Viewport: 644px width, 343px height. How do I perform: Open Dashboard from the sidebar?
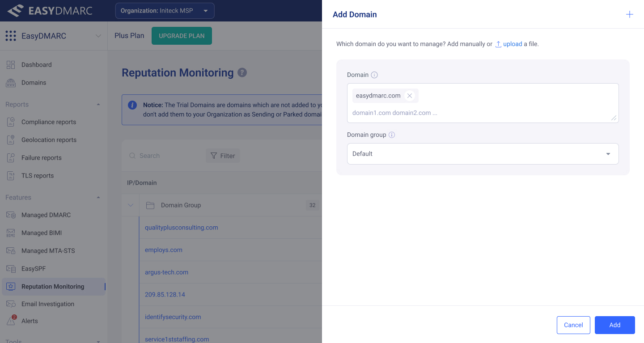pos(37,65)
